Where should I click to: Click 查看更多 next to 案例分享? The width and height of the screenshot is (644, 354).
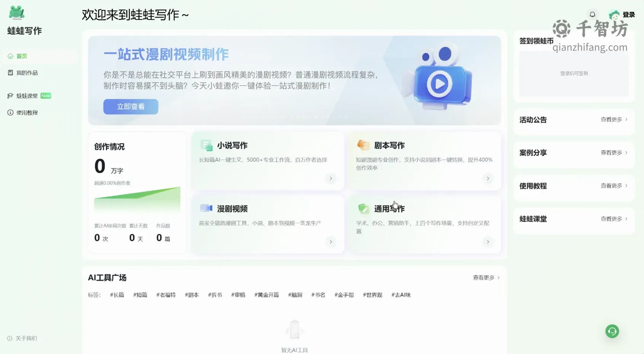pyautogui.click(x=614, y=153)
